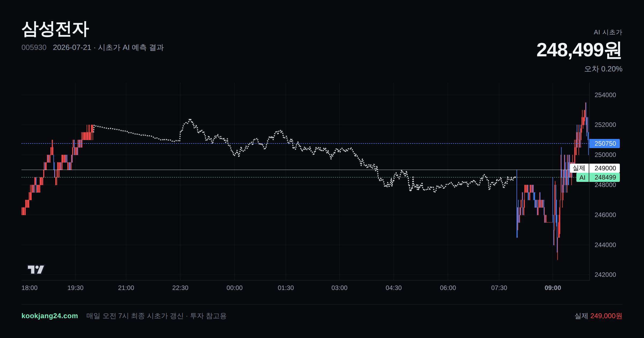
Task: Click the AI 시초가 heading label
Action: coord(608,32)
